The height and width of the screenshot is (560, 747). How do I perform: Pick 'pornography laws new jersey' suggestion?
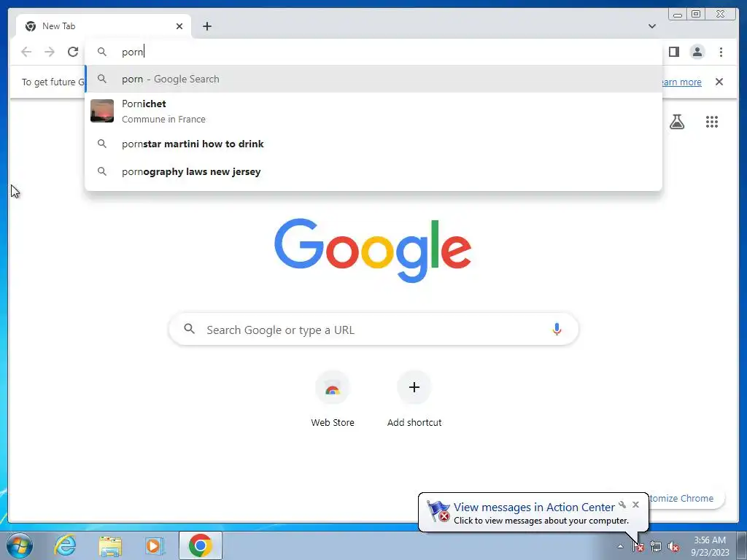pyautogui.click(x=373, y=171)
